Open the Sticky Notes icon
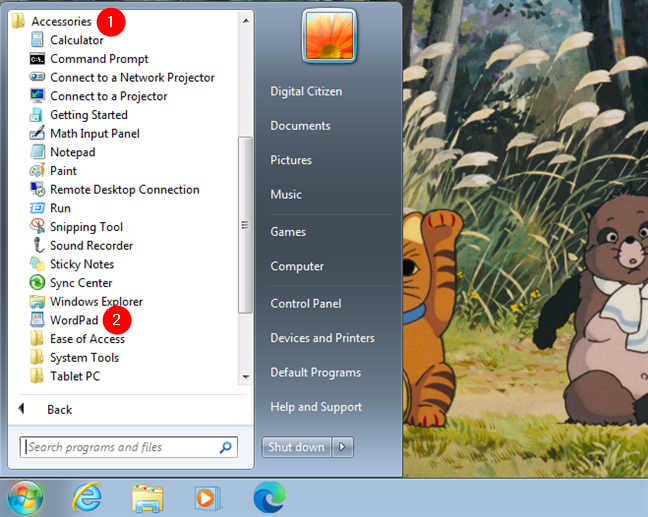This screenshot has width=648, height=517. point(37,264)
